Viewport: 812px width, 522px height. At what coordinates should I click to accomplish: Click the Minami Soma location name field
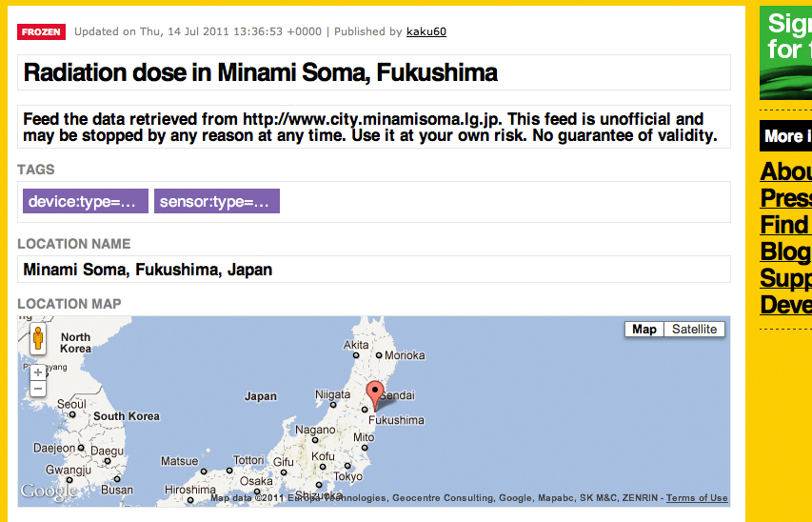point(374,269)
